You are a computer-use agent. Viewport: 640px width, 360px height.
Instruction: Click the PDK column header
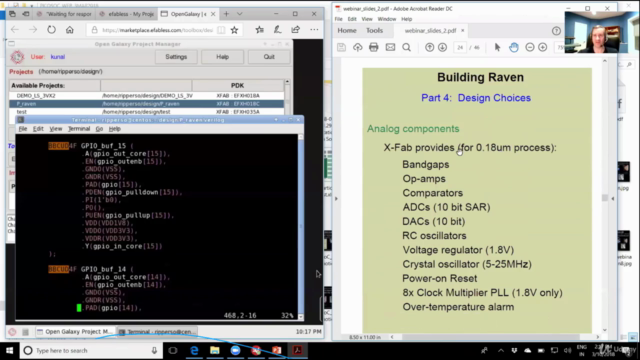click(238, 85)
